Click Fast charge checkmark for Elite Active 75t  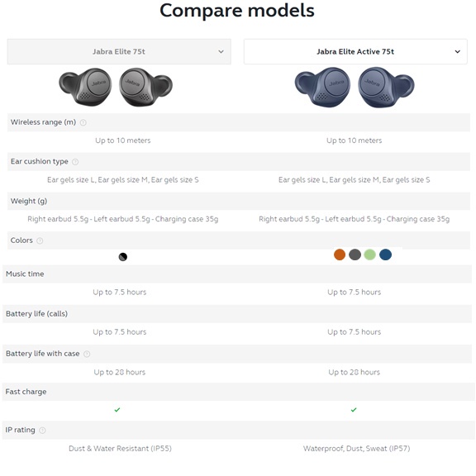354,410
